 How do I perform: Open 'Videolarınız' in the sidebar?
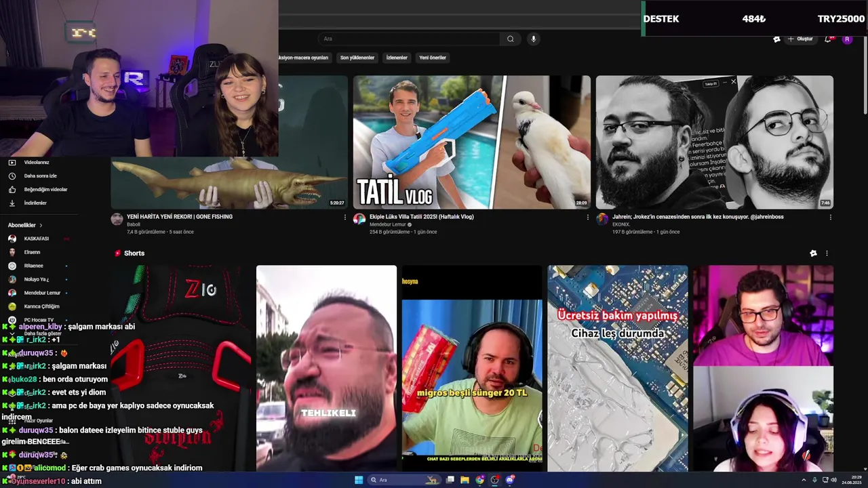(37, 162)
